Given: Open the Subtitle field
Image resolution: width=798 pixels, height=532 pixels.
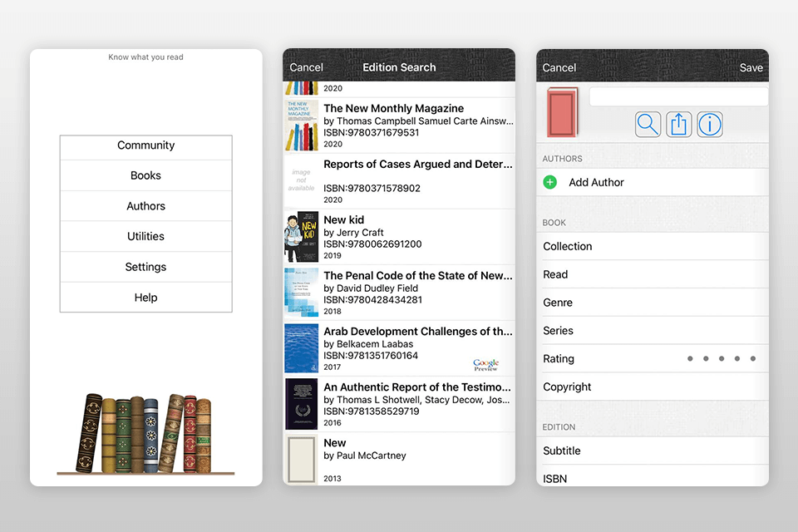Looking at the screenshot, I should click(653, 451).
